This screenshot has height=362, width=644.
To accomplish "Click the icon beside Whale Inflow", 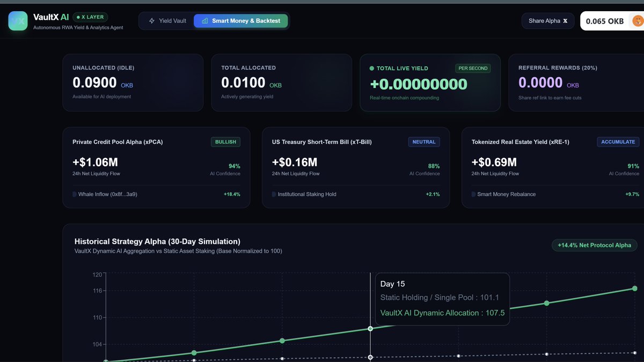I will (75, 194).
